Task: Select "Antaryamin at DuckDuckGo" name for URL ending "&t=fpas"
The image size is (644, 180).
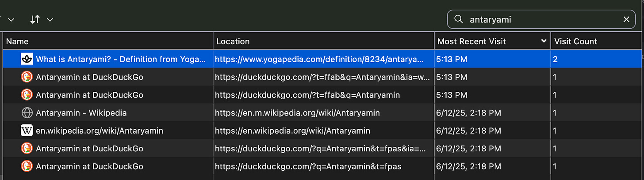Action: click(89, 166)
